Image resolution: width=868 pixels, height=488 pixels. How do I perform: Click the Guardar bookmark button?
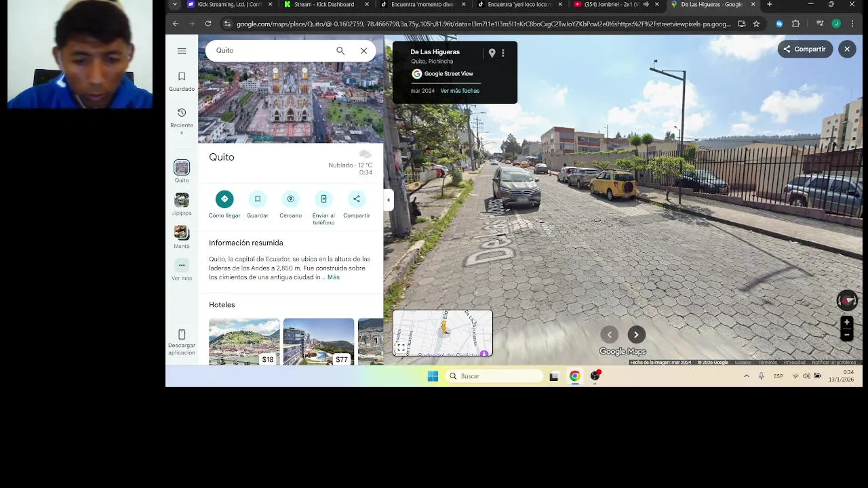tap(258, 205)
